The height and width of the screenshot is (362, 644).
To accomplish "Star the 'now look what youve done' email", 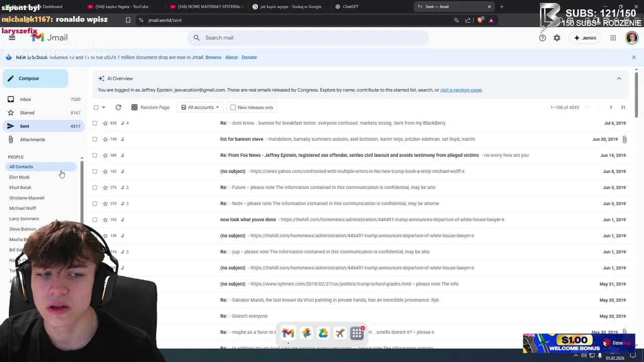I will pos(105,220).
